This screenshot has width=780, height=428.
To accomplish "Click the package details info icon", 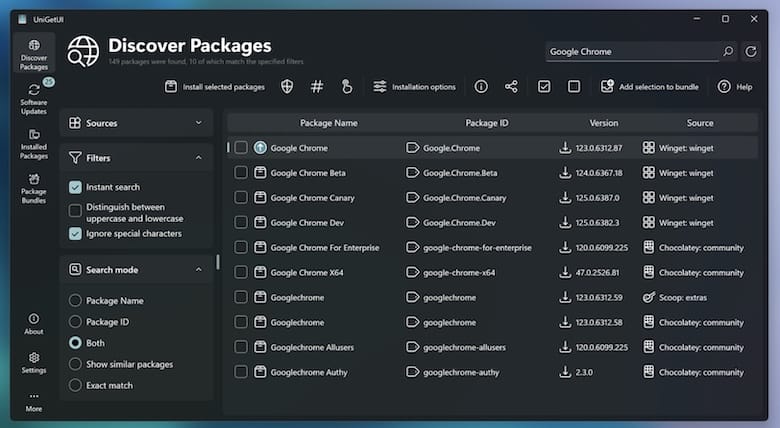I will pyautogui.click(x=481, y=87).
